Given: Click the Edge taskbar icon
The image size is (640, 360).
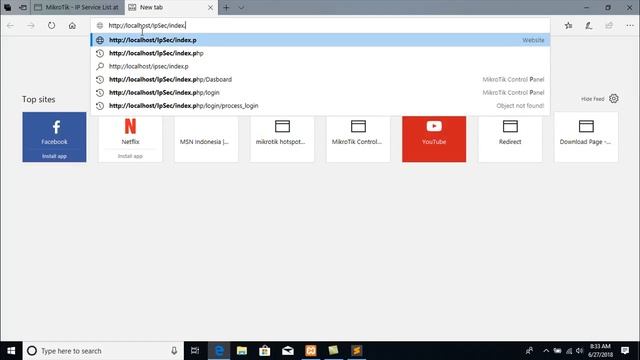Looking at the screenshot, I should (219, 351).
